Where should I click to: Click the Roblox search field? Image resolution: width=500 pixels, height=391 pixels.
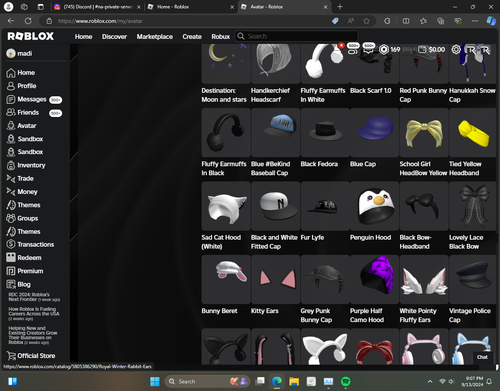[x=297, y=36]
